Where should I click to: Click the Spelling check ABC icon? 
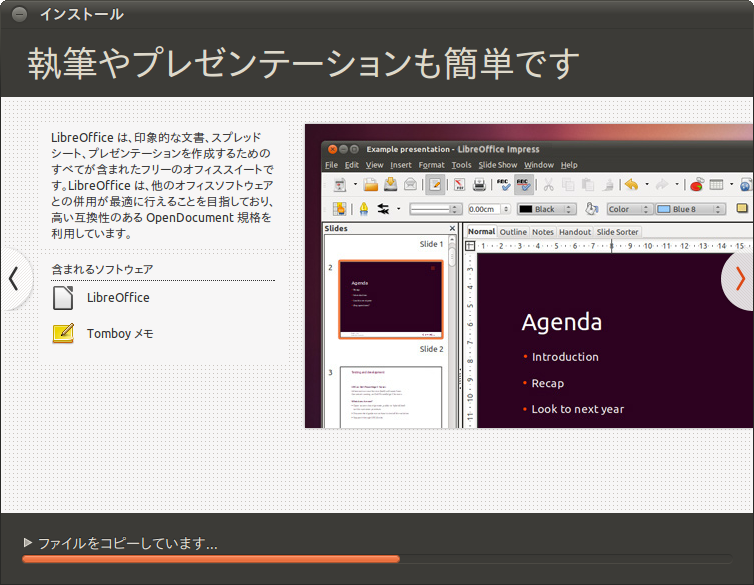[503, 185]
